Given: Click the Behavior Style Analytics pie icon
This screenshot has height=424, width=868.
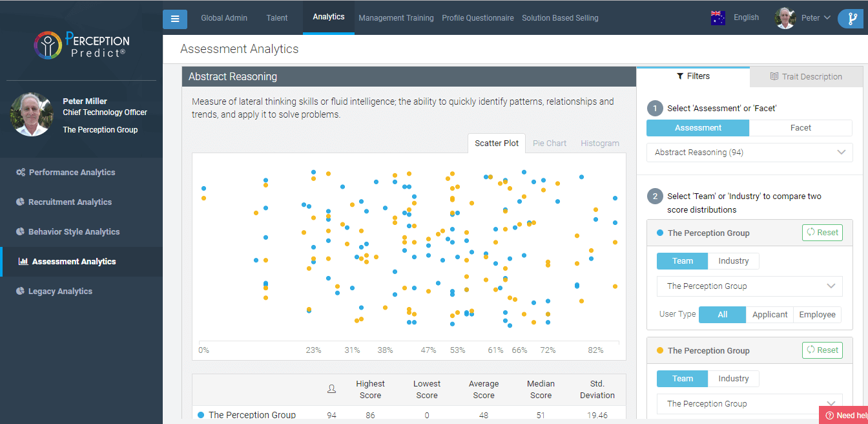Looking at the screenshot, I should click(x=20, y=232).
